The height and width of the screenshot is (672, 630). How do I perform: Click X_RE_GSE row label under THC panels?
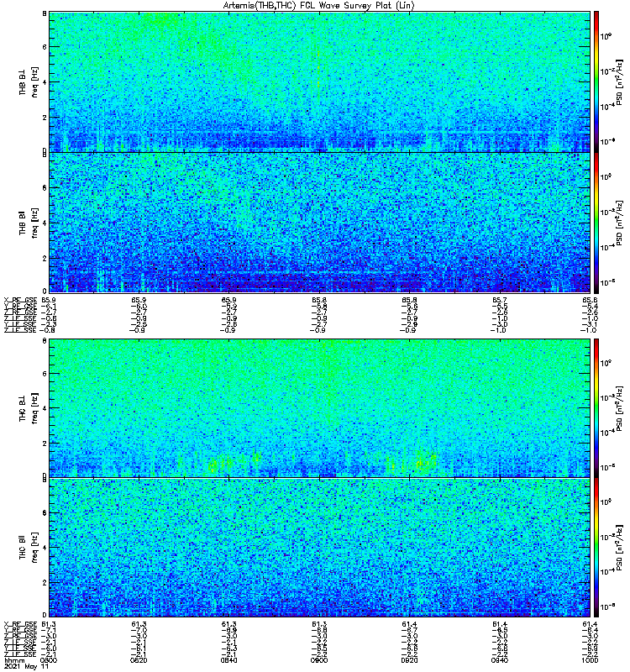20,624
